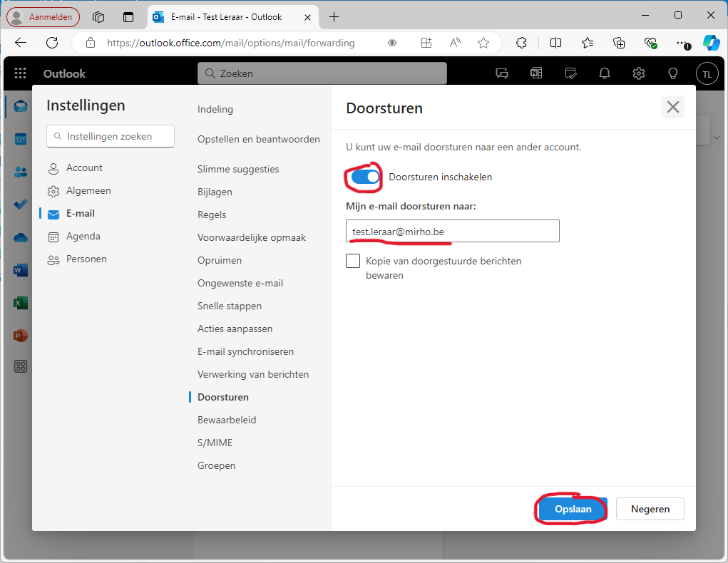Check Kopie van doorgestuurde berichten bewaren
Viewport: 728px width, 563px height.
point(353,261)
